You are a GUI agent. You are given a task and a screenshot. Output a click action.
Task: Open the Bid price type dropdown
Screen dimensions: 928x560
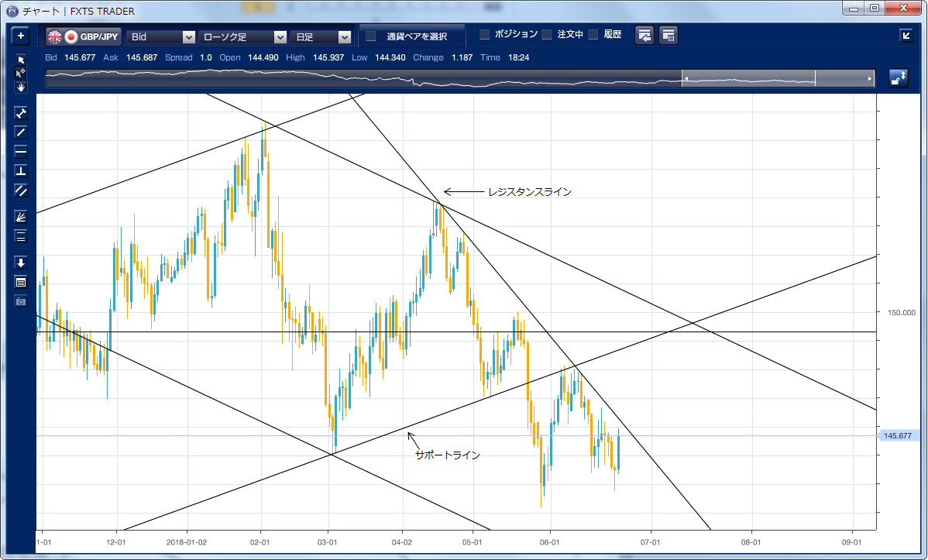tap(161, 36)
